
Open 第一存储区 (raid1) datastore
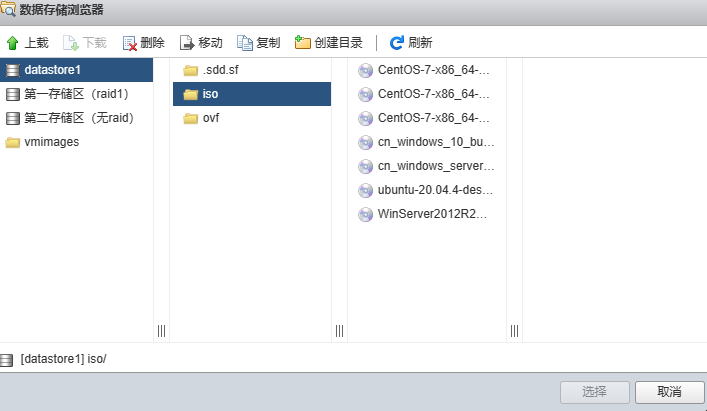77,94
